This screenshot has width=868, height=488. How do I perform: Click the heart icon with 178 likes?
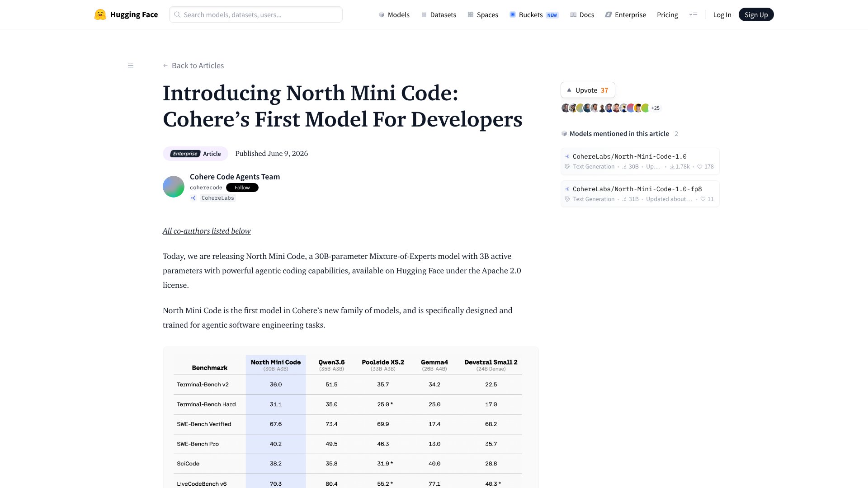700,167
